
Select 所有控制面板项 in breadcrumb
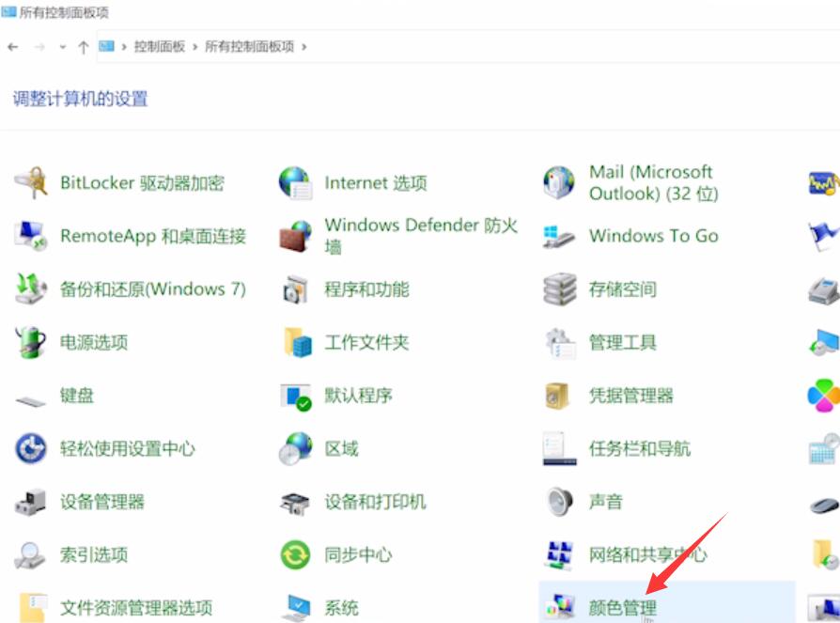coord(250,47)
